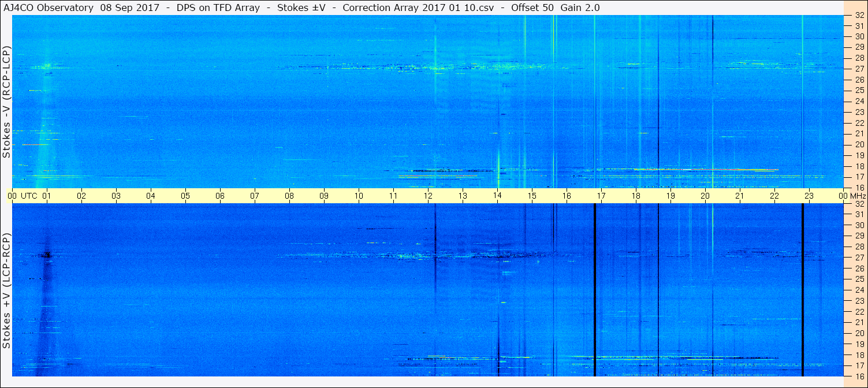
Task: Click the 32 MHz tick of upper plot
Action: click(859, 16)
